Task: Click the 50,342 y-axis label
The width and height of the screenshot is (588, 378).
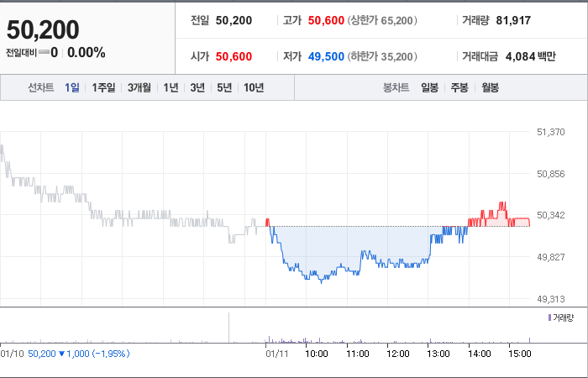Action: coord(551,215)
